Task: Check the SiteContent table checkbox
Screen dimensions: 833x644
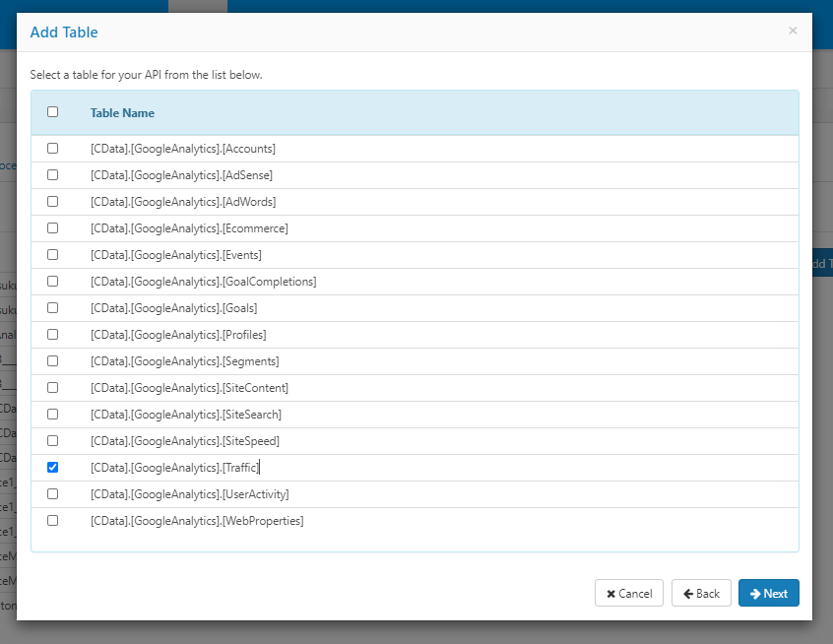Action: [x=52, y=387]
